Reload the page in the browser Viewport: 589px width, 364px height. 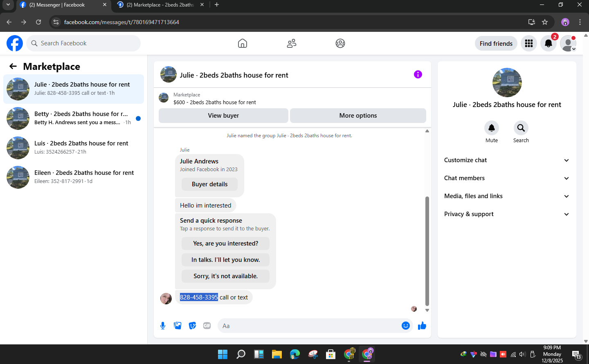tap(38, 22)
